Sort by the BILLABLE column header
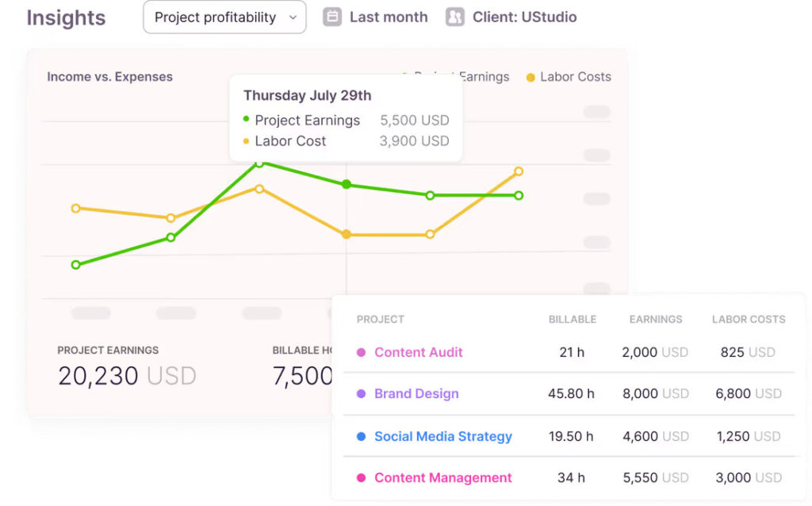 [x=572, y=320]
